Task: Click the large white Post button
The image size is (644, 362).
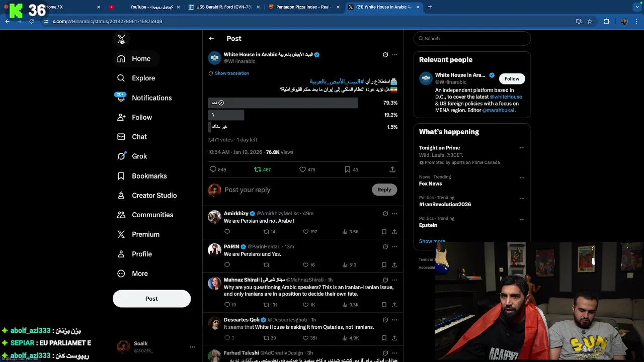Action: [151, 299]
